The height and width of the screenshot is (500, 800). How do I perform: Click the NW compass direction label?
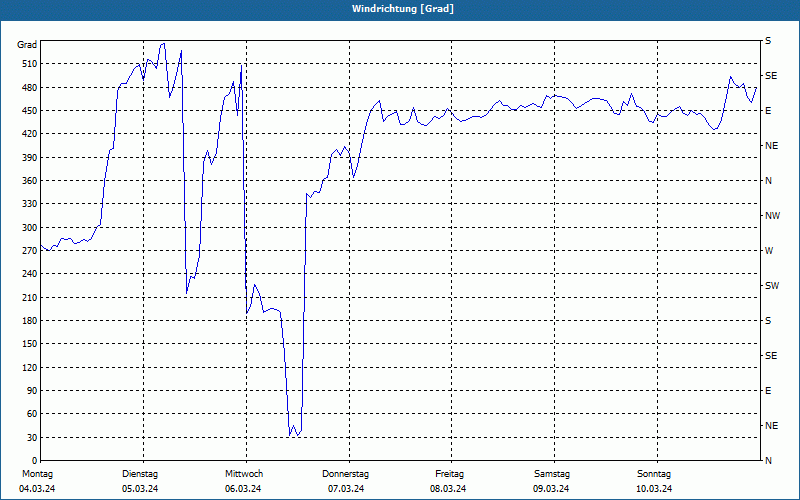[x=772, y=216]
